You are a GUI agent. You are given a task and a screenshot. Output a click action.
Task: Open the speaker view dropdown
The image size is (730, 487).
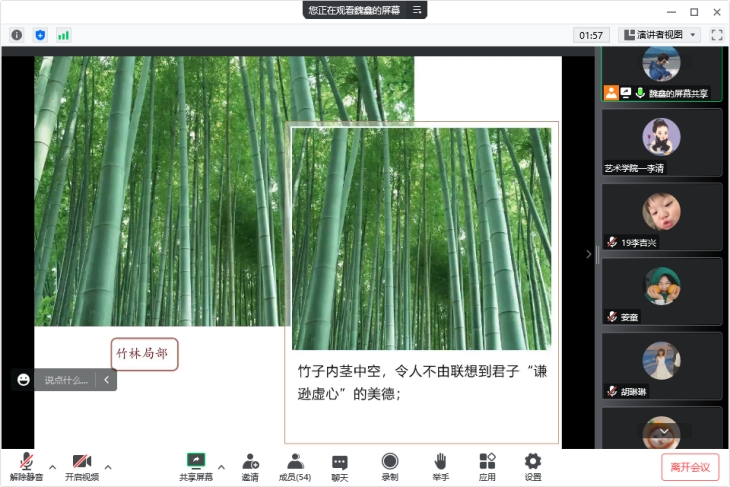pyautogui.click(x=659, y=34)
